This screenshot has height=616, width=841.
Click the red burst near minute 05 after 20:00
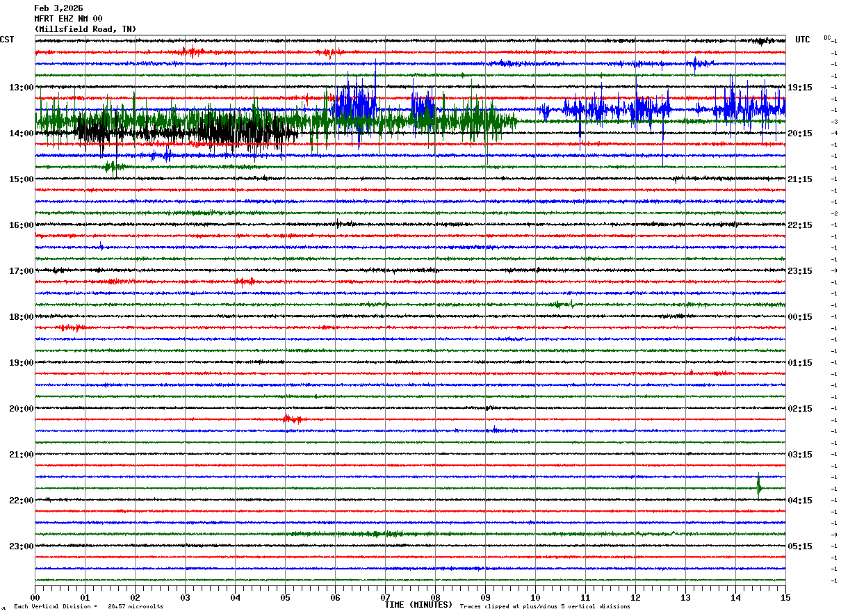tap(292, 419)
